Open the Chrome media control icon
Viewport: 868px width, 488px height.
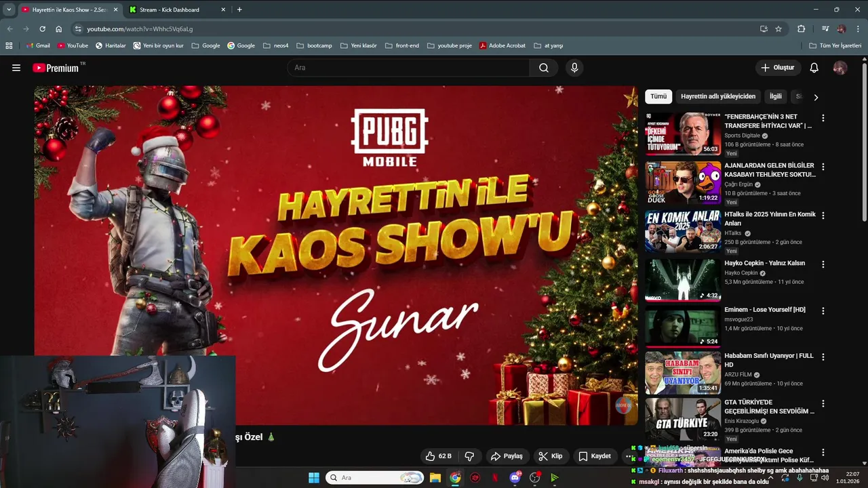[825, 29]
